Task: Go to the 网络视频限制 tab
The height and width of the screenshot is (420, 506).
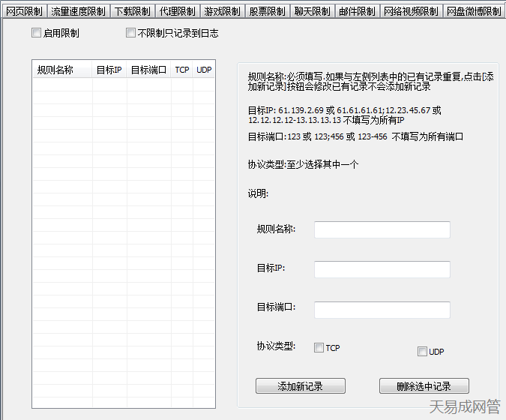Action: coord(411,11)
